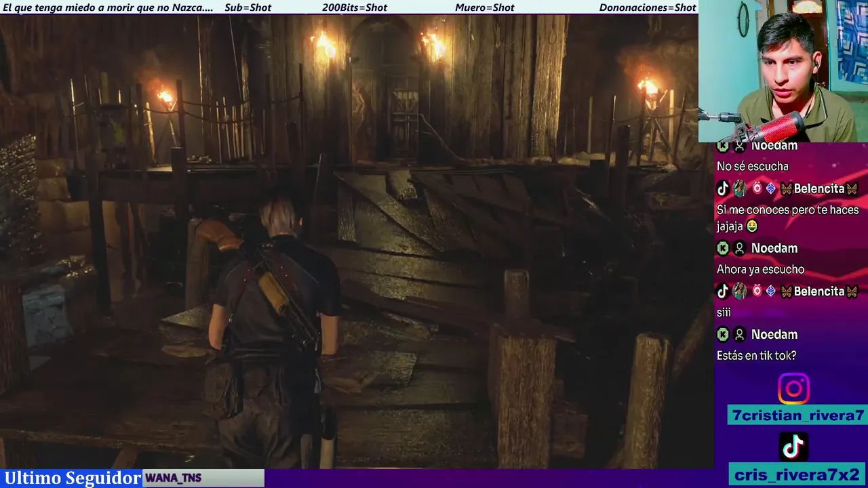This screenshot has height=488, width=868.
Task: Click the laughing emoji after 'jajaja'
Action: pyautogui.click(x=751, y=226)
